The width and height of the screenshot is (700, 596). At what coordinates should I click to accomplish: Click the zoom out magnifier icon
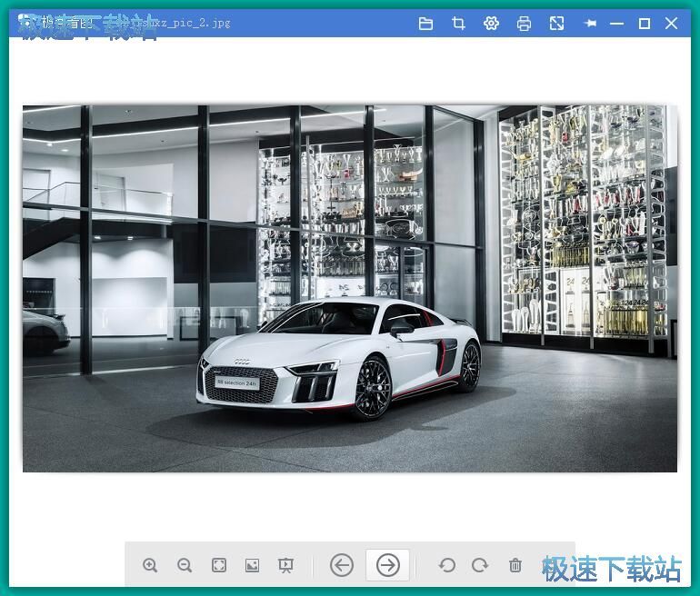coord(185,565)
